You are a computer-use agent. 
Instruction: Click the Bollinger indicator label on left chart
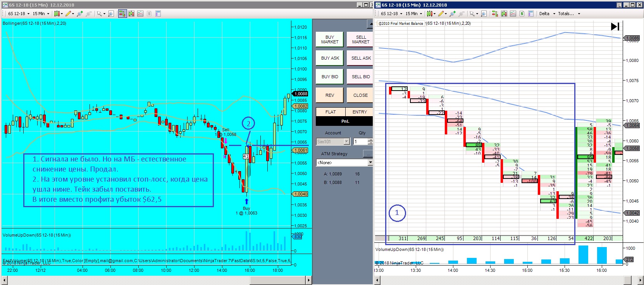pyautogui.click(x=34, y=23)
